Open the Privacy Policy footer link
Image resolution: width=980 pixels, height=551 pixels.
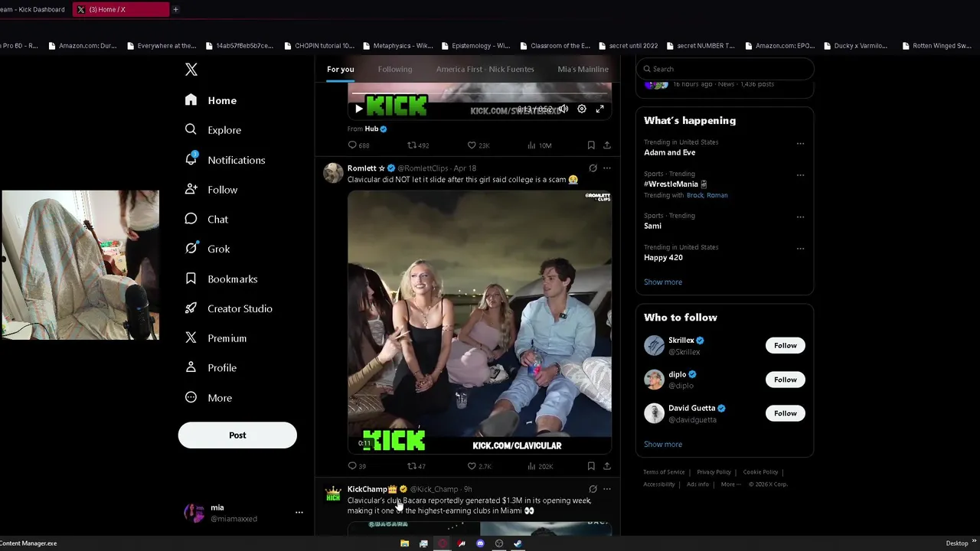point(714,472)
